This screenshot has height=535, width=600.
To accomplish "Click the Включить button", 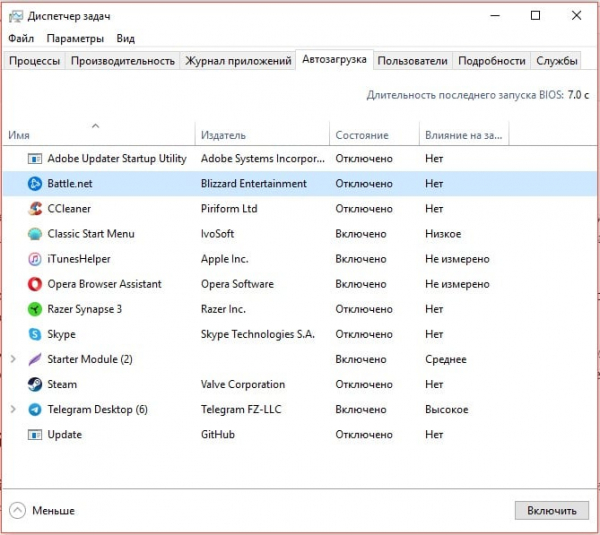I will click(552, 511).
